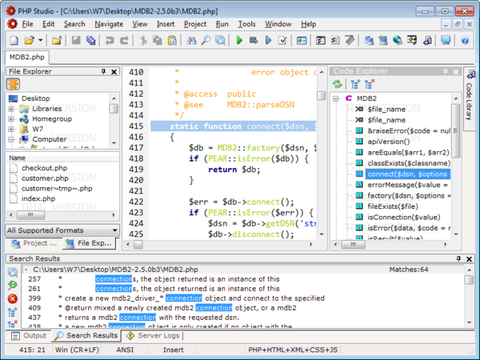Click the Undo arrow toolbar icon
The width and height of the screenshot is (480, 360).
tap(109, 41)
